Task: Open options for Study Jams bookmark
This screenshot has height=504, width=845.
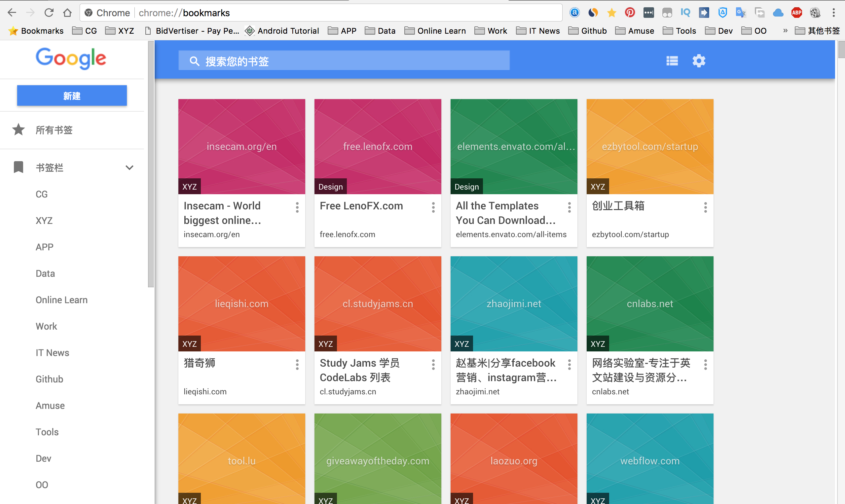Action: click(433, 364)
